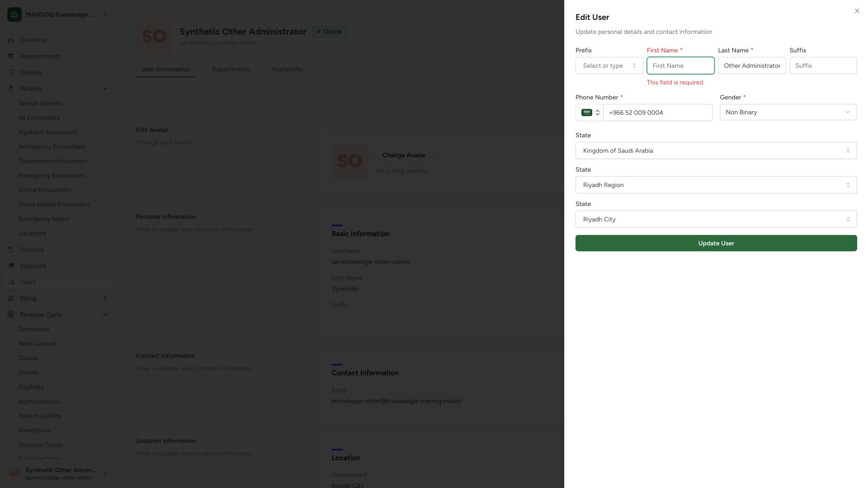
Task: Open the Gender dropdown showing Non Binary
Action: click(788, 112)
